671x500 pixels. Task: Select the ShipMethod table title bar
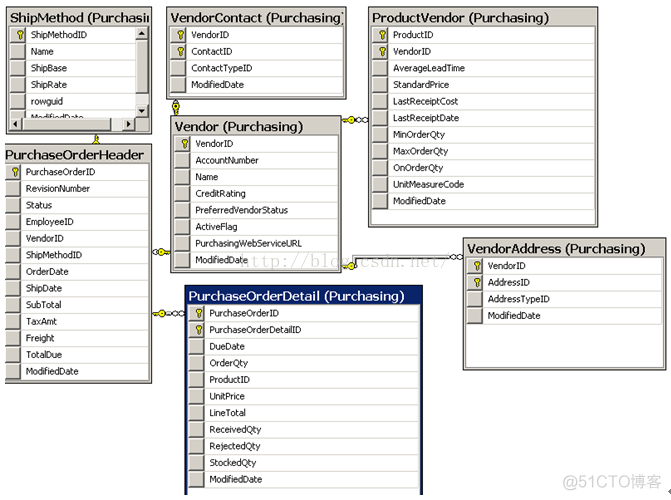79,18
